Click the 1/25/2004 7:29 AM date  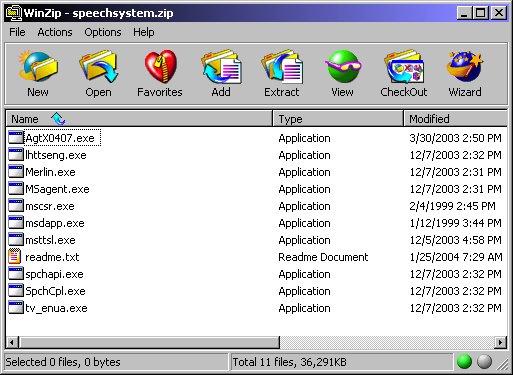[456, 257]
